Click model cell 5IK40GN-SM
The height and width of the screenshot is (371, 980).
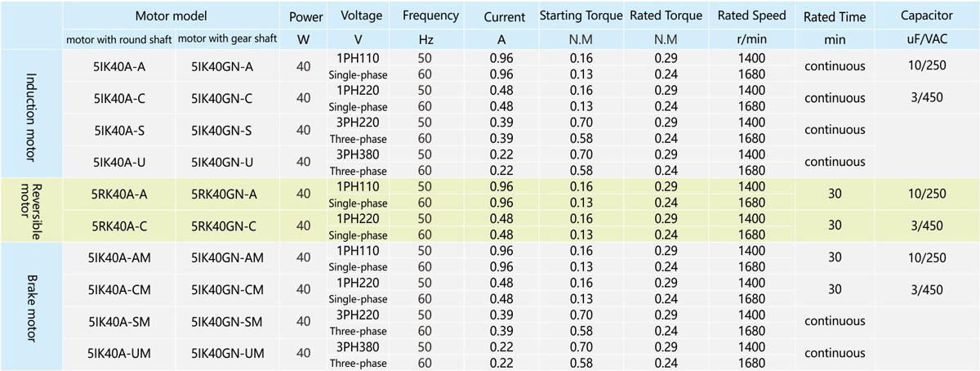[226, 321]
